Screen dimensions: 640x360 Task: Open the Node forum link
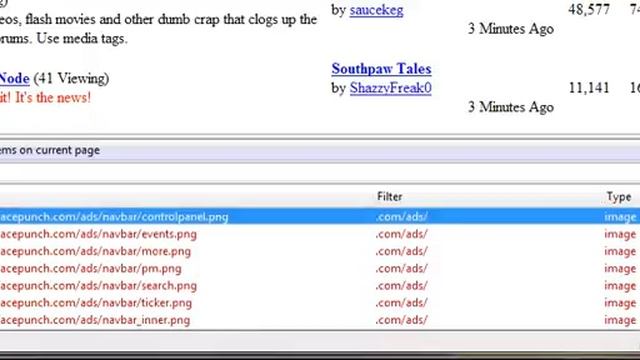pos(15,78)
